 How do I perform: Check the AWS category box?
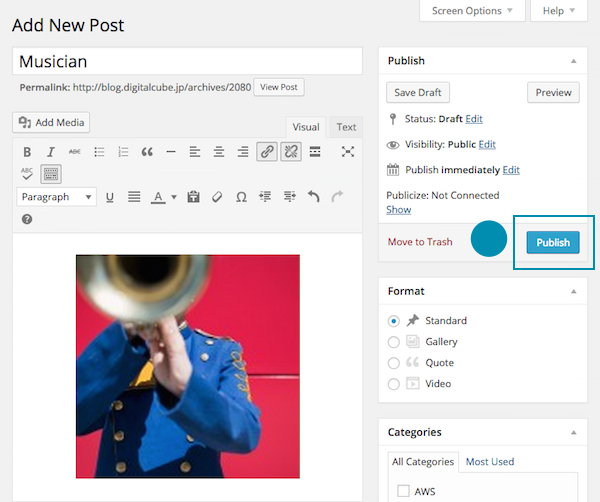403,491
